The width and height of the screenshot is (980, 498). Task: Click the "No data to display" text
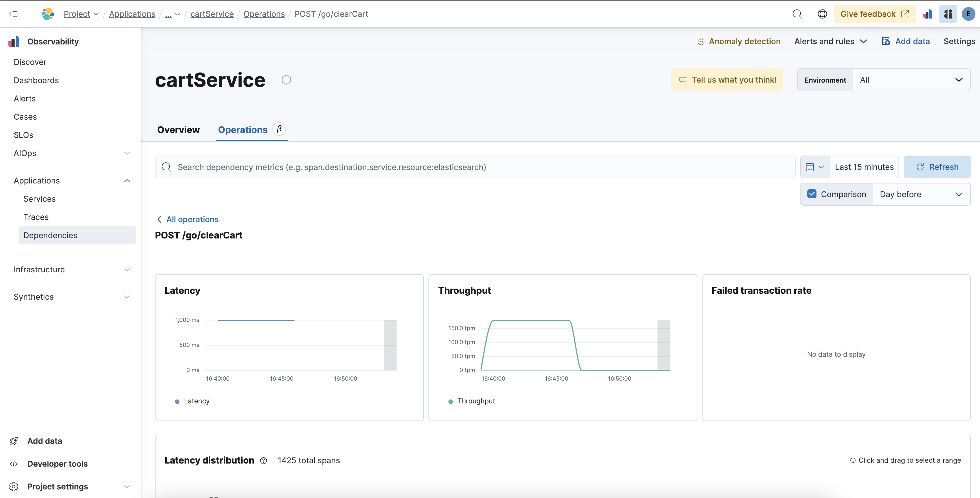[836, 354]
